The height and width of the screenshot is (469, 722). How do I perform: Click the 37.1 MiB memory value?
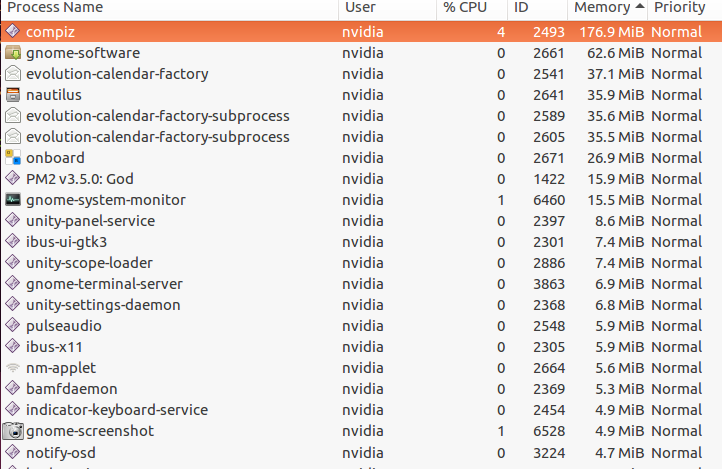tap(616, 74)
